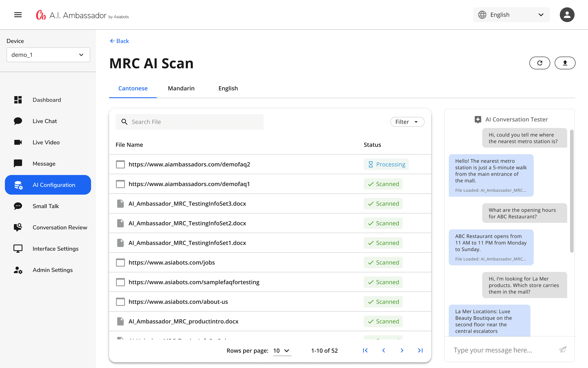Tick the checkbox for asiabots.com/jobs
Screen dimensions: 588x368
(120, 262)
